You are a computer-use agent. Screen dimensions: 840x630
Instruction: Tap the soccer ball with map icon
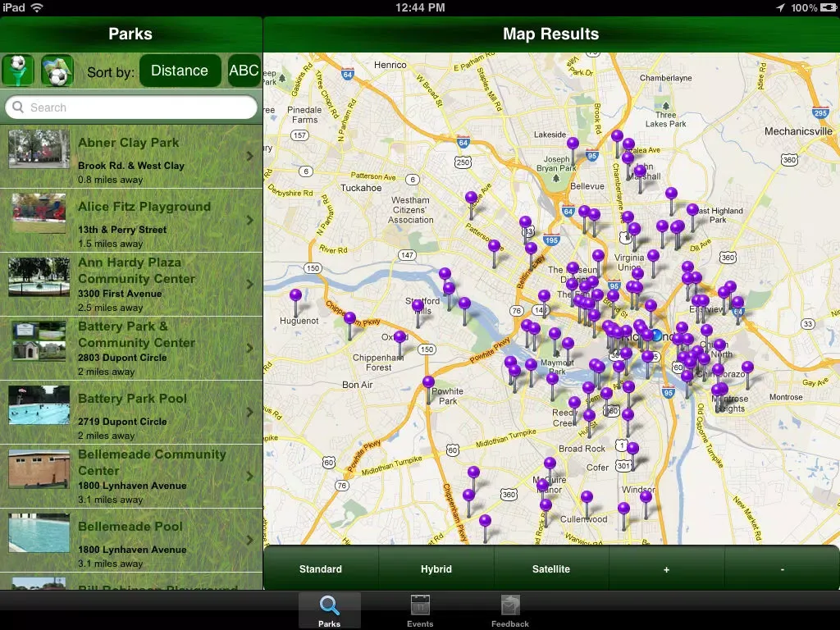(x=57, y=71)
